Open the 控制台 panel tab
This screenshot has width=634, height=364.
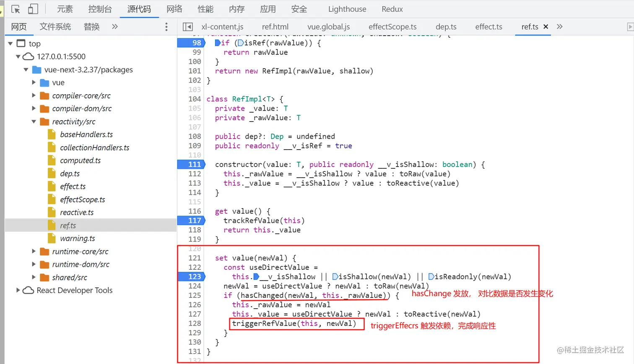[x=100, y=9]
